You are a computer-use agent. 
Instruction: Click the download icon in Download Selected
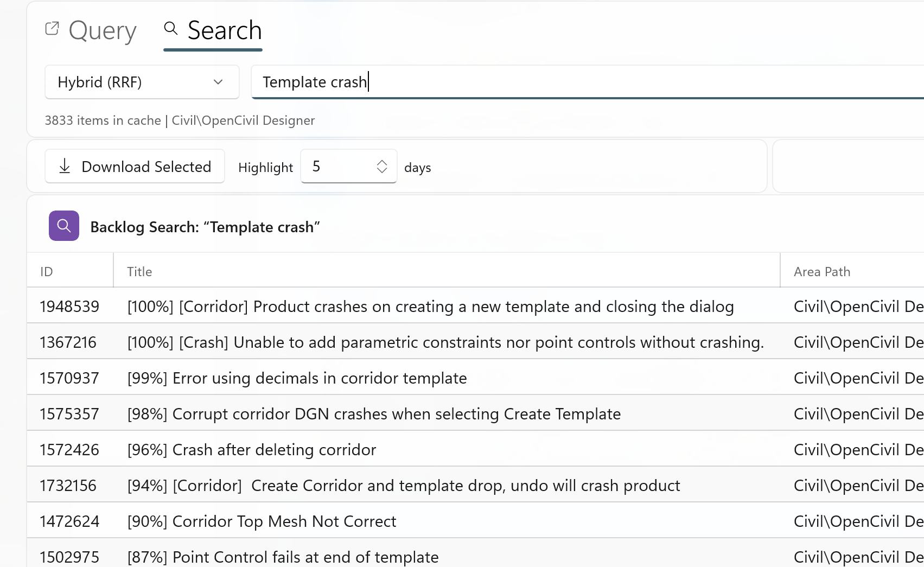[65, 166]
